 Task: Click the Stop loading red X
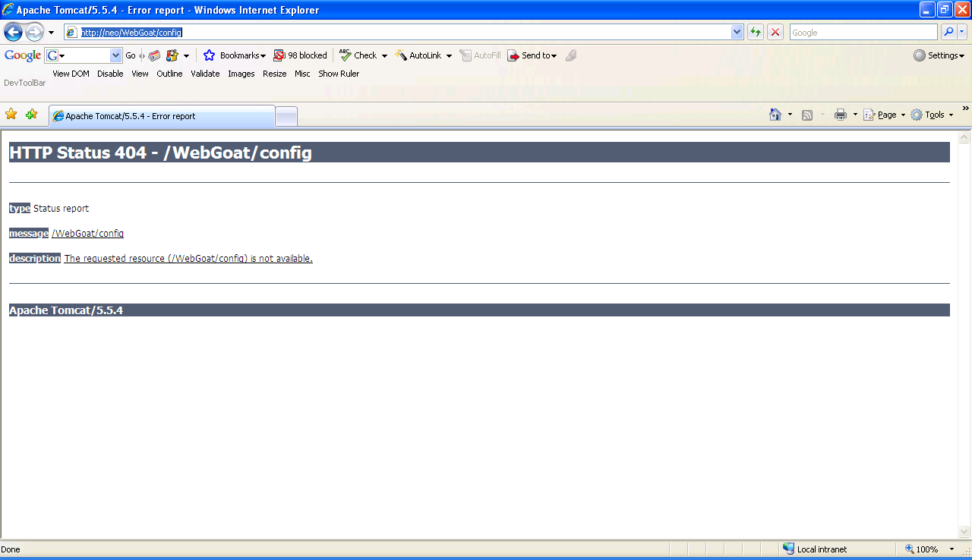pyautogui.click(x=775, y=32)
